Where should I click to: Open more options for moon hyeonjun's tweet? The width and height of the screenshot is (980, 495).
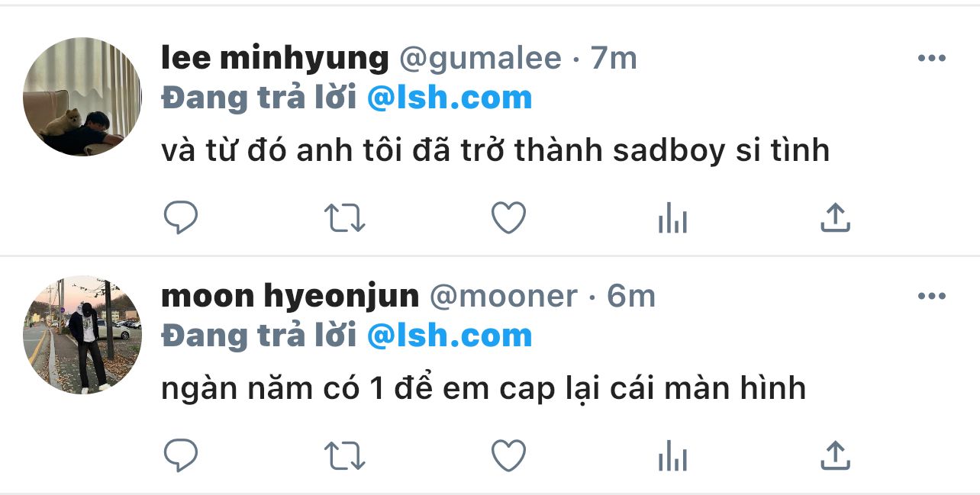[931, 297]
